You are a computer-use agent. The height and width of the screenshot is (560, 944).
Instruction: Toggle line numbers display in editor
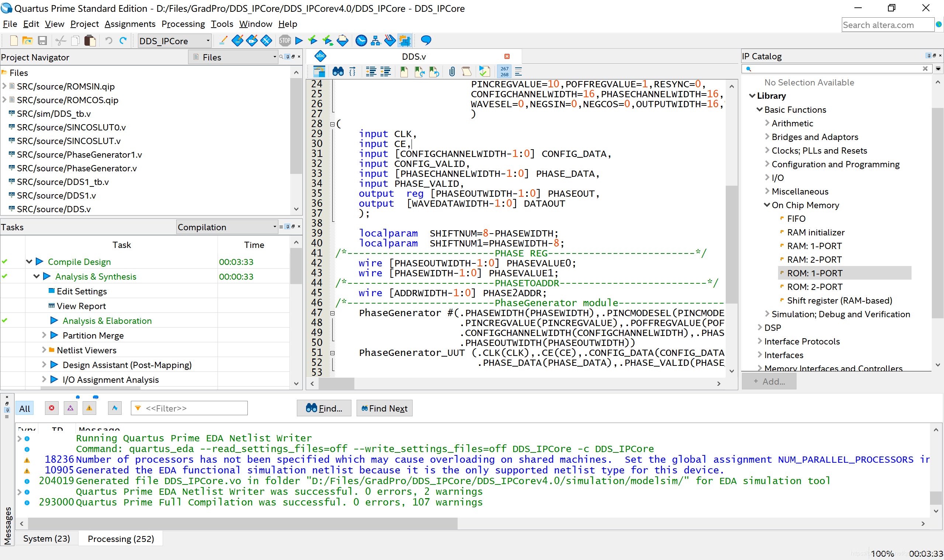tap(504, 71)
